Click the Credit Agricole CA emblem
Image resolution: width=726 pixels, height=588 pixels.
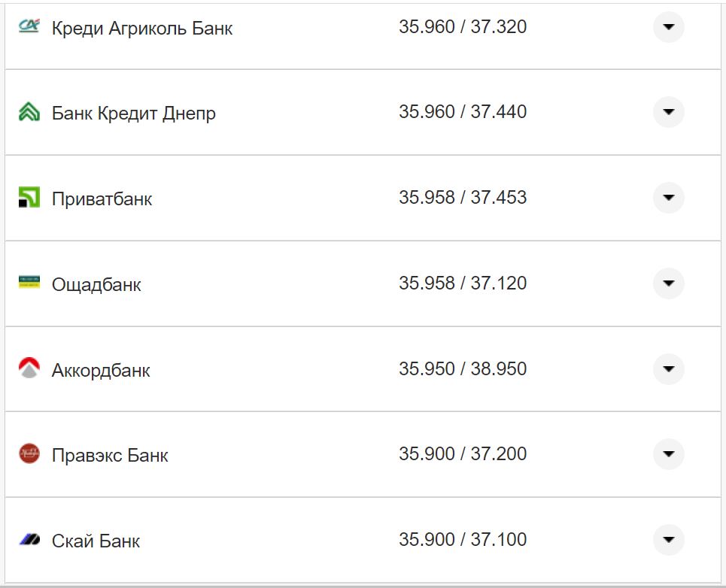[x=28, y=27]
